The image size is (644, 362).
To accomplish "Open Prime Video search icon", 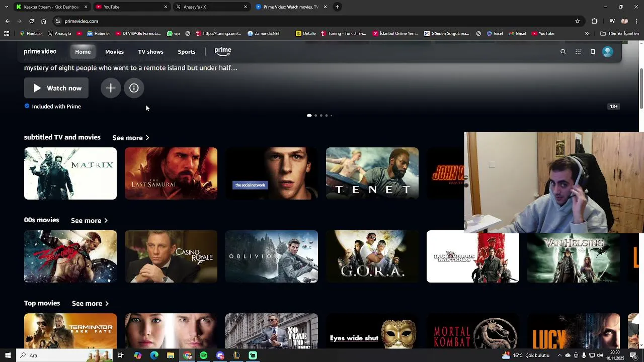I will pos(563,52).
